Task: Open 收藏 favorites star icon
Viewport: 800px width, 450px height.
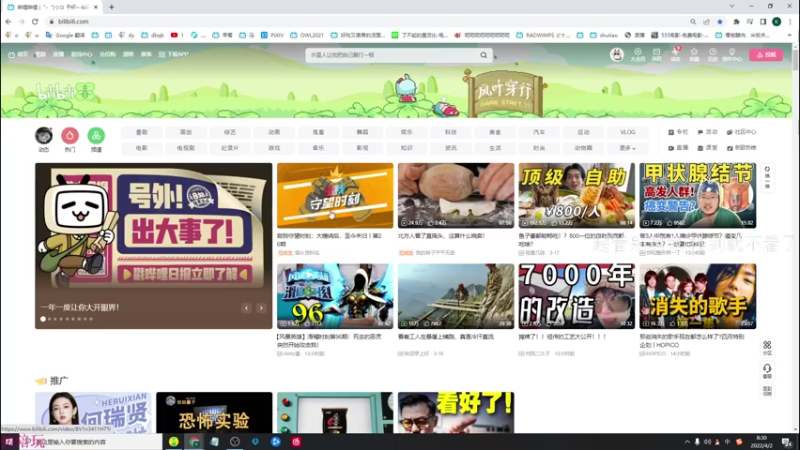Action: (694, 55)
